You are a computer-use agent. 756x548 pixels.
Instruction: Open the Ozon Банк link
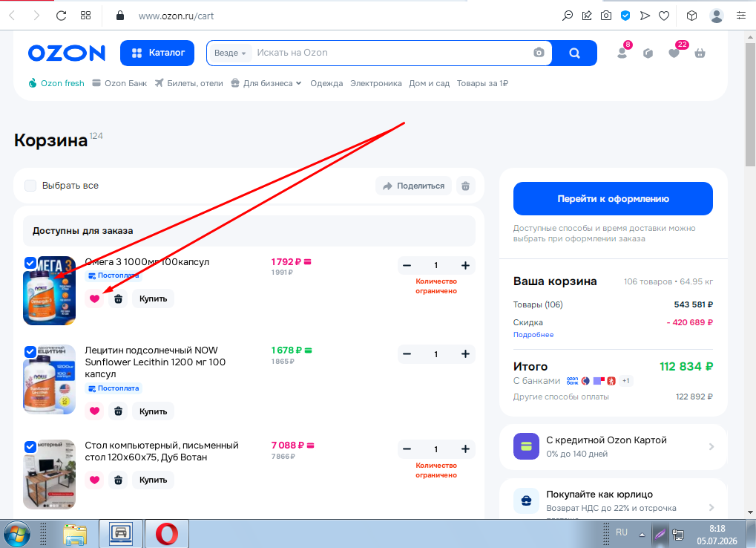(119, 83)
